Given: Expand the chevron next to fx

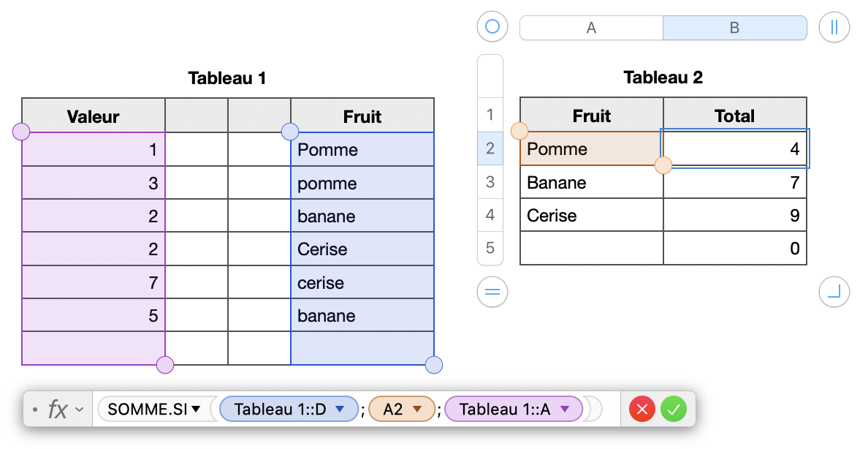Looking at the screenshot, I should tap(80, 410).
